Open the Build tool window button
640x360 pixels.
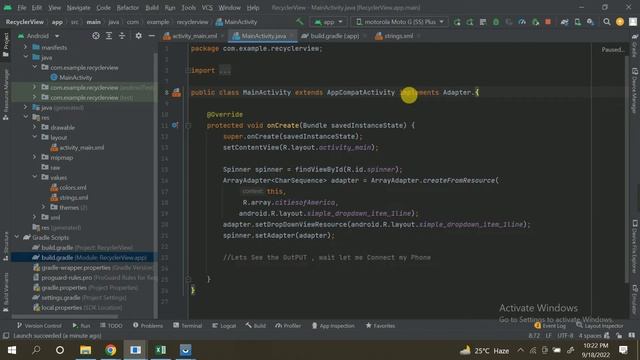(x=256, y=326)
